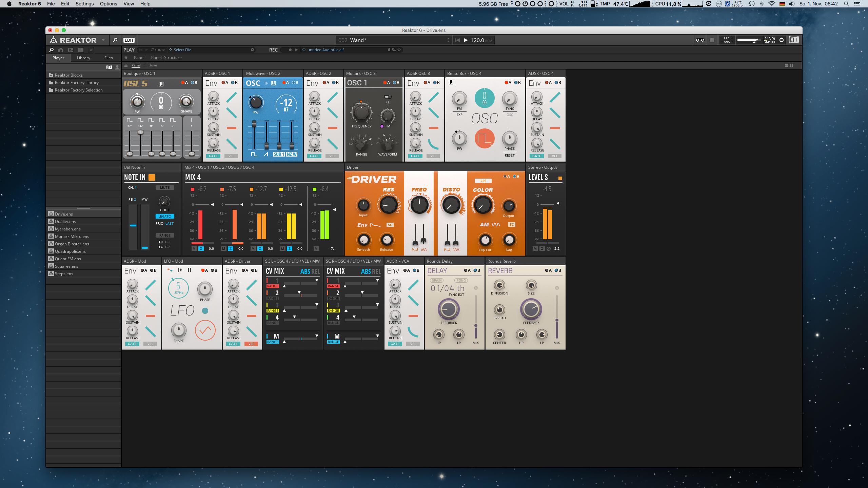This screenshot has width=868, height=488.
Task: Click the Delay MIX vertical slider
Action: tap(476, 317)
